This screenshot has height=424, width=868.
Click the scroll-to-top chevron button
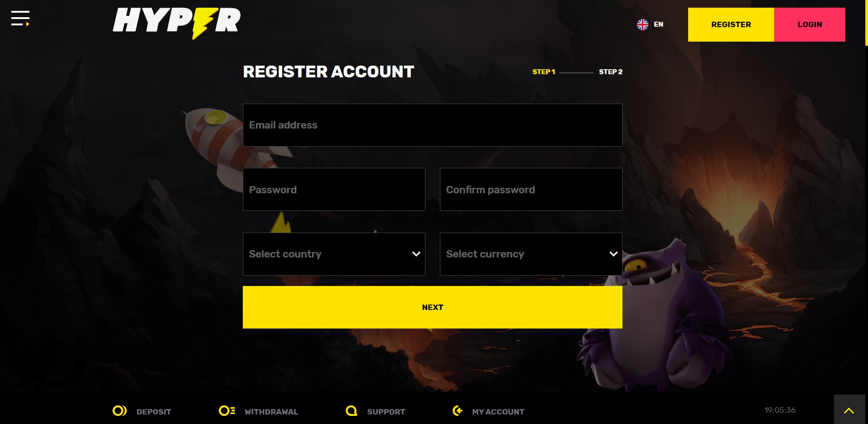(849, 410)
